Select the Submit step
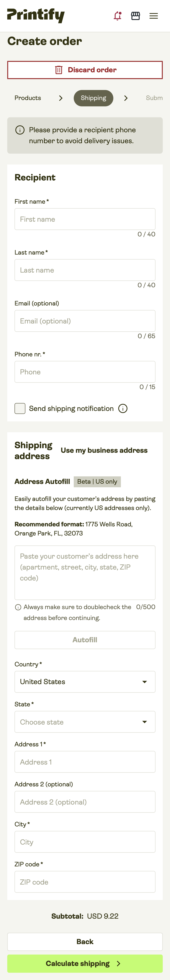 pos(155,98)
